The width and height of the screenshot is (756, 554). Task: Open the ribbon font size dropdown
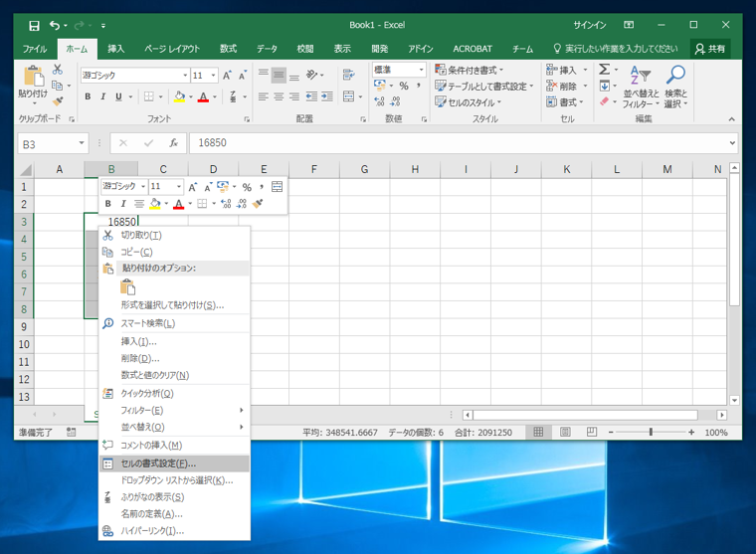pyautogui.click(x=214, y=76)
